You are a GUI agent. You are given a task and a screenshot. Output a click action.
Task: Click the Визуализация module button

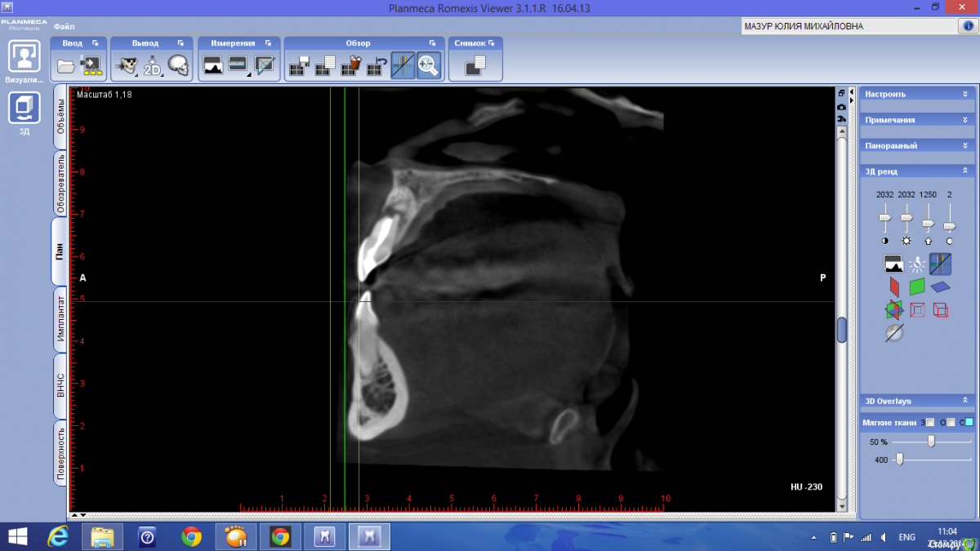(x=24, y=62)
